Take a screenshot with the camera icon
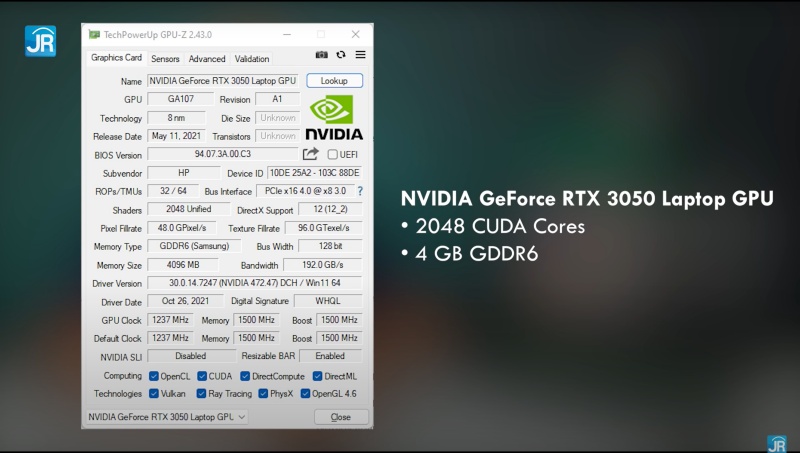This screenshot has height=453, width=800. [x=322, y=55]
